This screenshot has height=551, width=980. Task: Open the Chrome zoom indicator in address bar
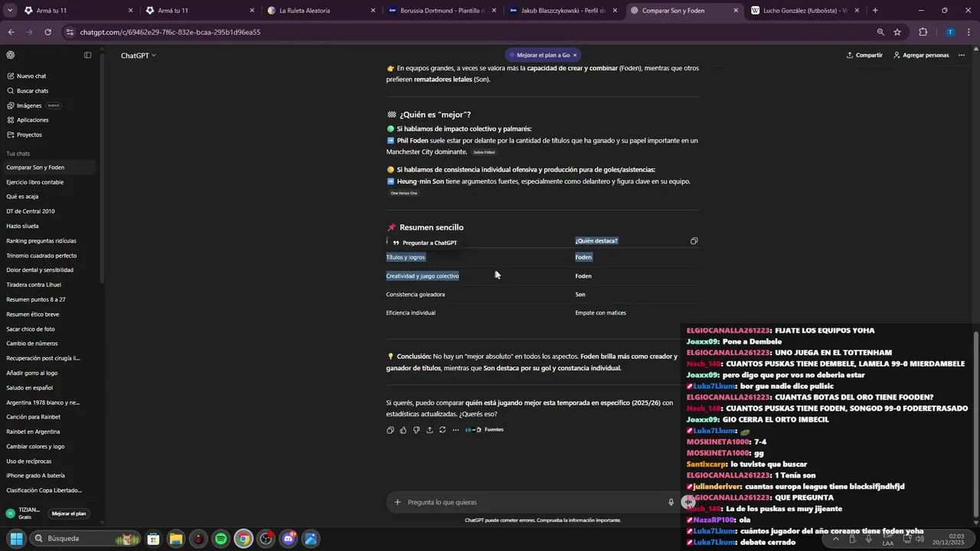880,32
